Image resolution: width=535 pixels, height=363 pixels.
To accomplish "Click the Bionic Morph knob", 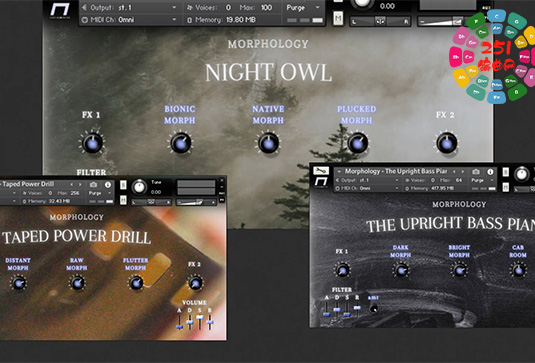I will (180, 143).
